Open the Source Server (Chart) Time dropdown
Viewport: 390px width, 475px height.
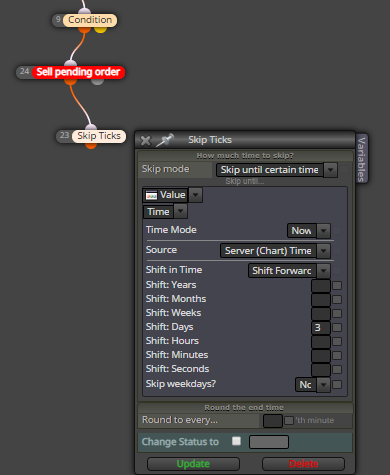pyautogui.click(x=275, y=251)
